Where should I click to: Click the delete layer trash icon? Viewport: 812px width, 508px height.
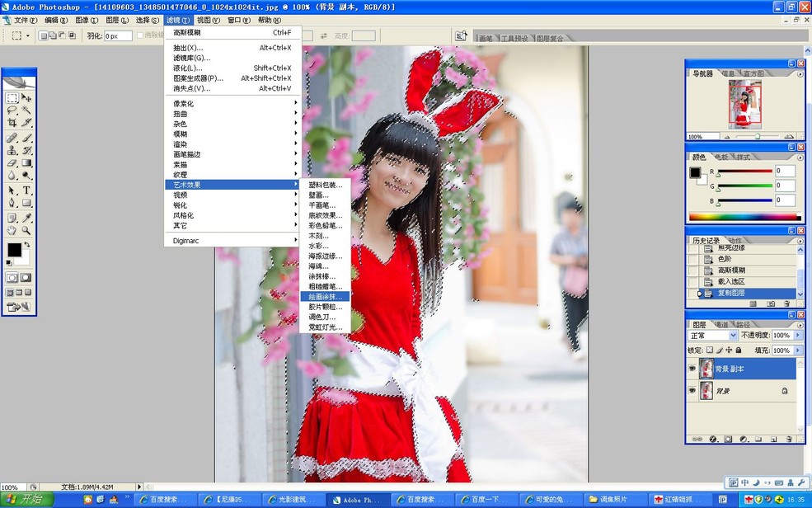pyautogui.click(x=789, y=439)
